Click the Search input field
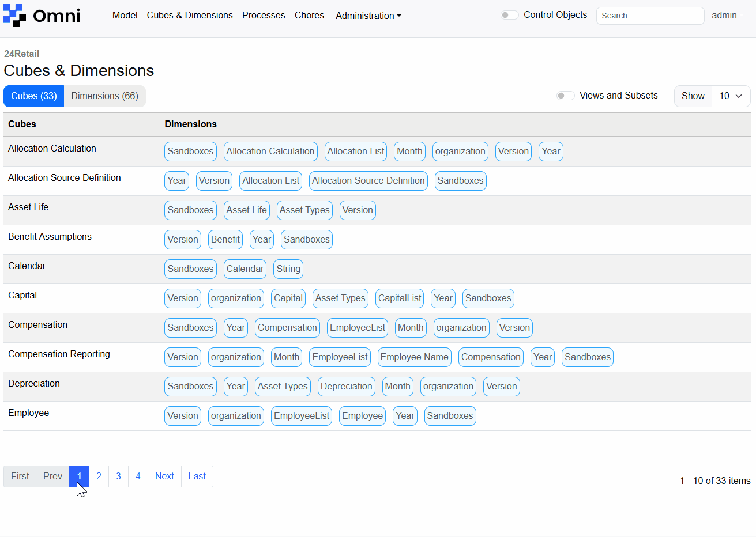The height and width of the screenshot is (537, 756). pos(650,16)
